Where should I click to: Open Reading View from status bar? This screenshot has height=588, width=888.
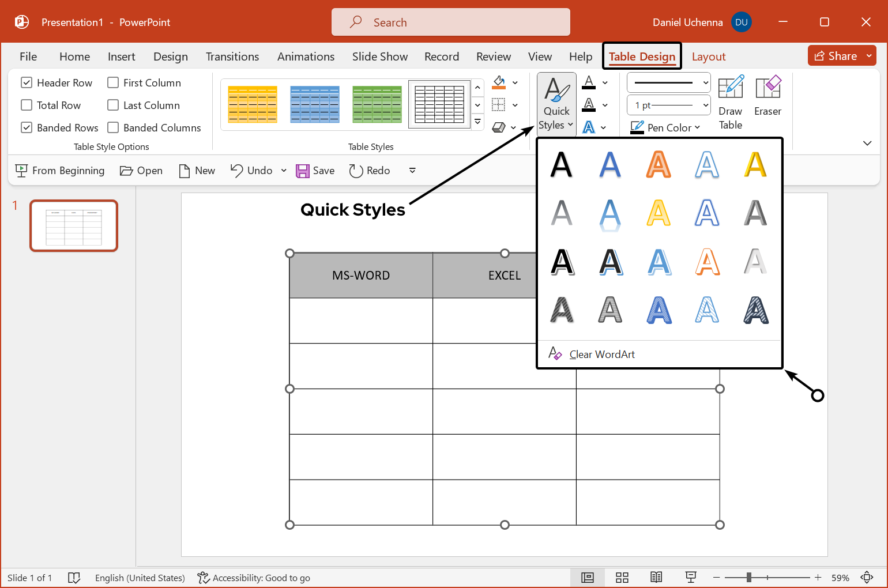pos(656,578)
